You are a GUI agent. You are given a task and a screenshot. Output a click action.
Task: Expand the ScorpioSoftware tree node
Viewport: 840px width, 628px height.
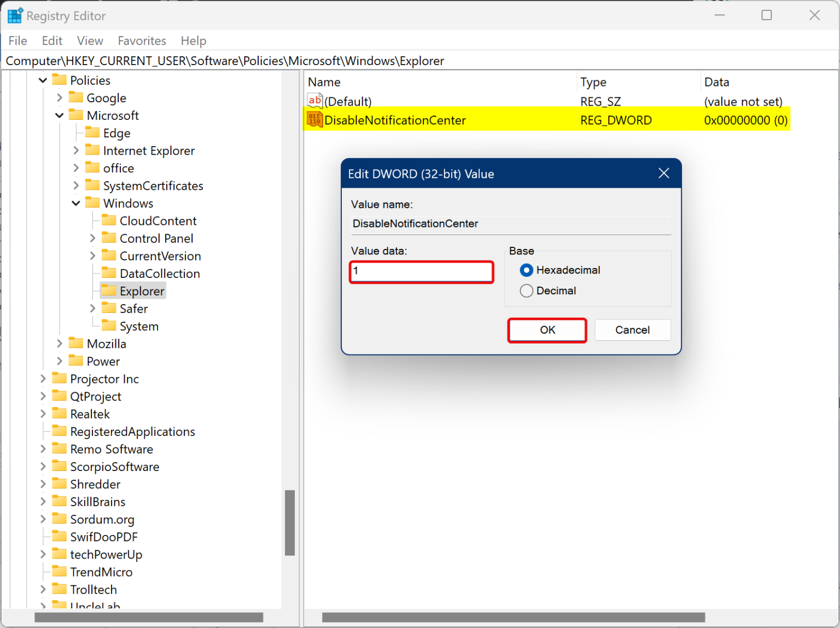[x=43, y=466]
